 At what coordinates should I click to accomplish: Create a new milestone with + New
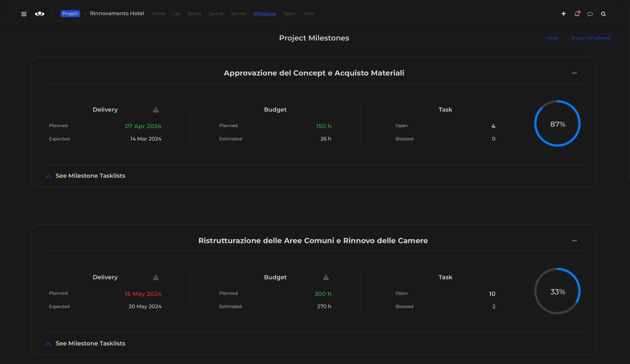[552, 38]
